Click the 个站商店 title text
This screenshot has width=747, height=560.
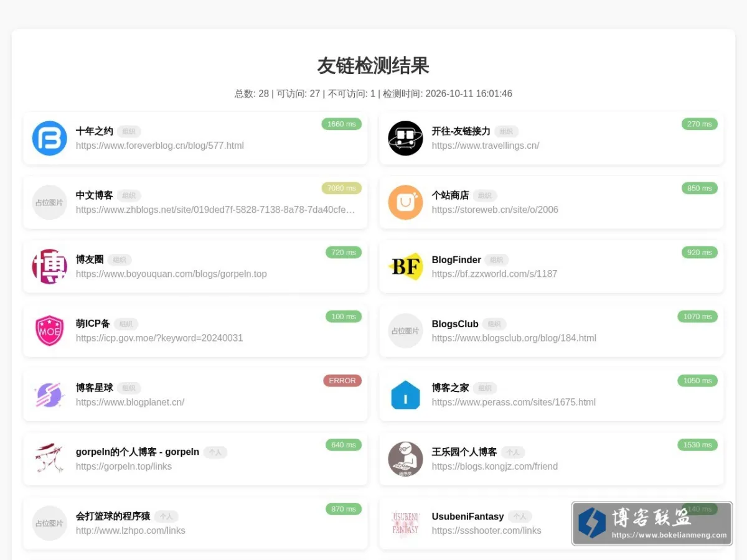451,195
